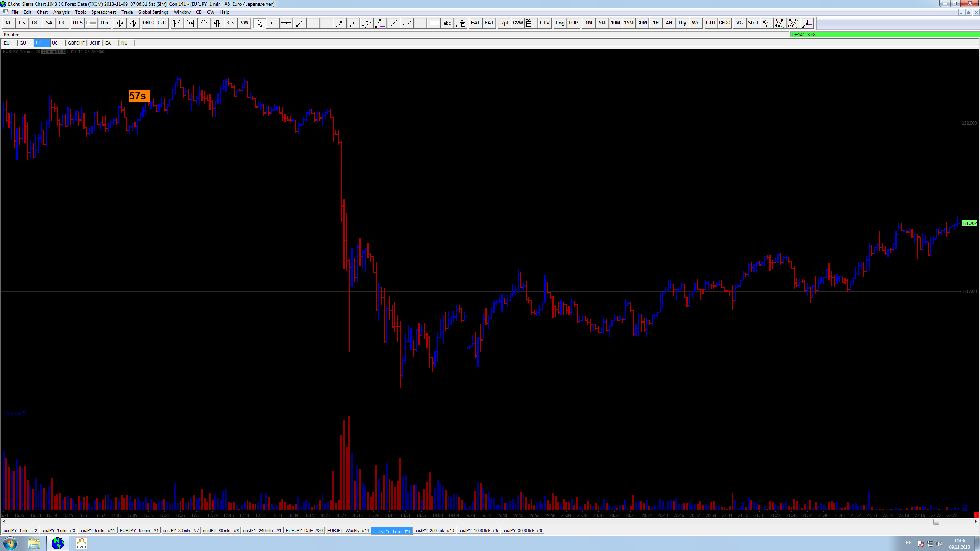Choose the horizontal line drawing tool
This screenshot has width=980, height=551.
pyautogui.click(x=313, y=23)
